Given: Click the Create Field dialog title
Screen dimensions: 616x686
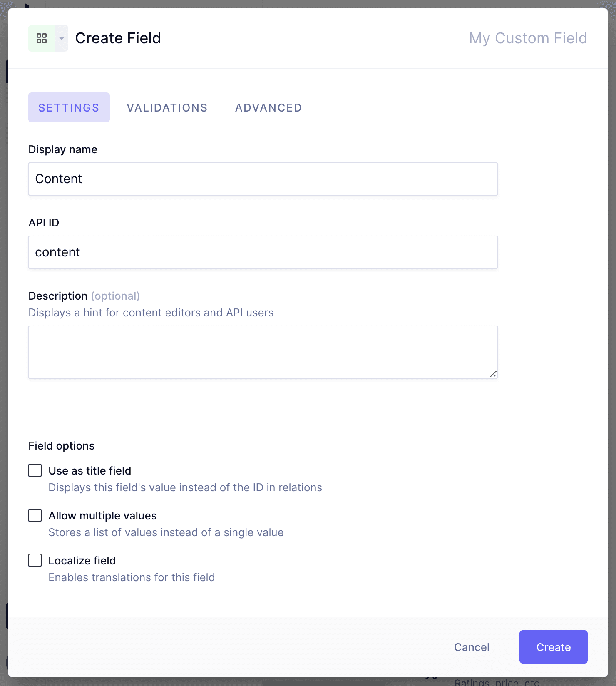Looking at the screenshot, I should (118, 38).
